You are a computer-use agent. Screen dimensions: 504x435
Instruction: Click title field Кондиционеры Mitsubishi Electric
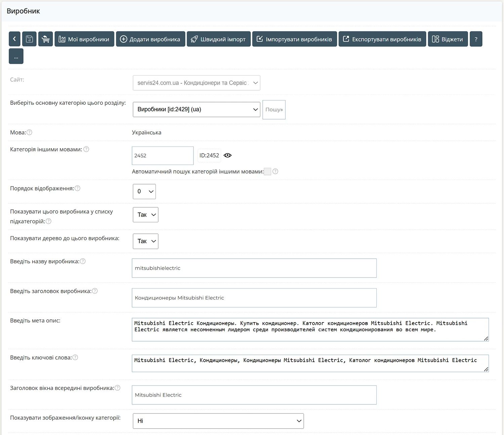point(254,298)
